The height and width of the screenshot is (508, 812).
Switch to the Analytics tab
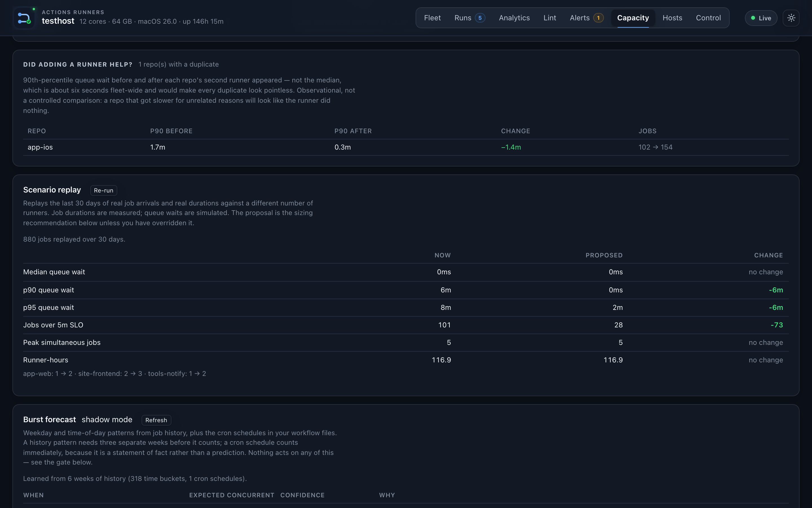coord(514,18)
